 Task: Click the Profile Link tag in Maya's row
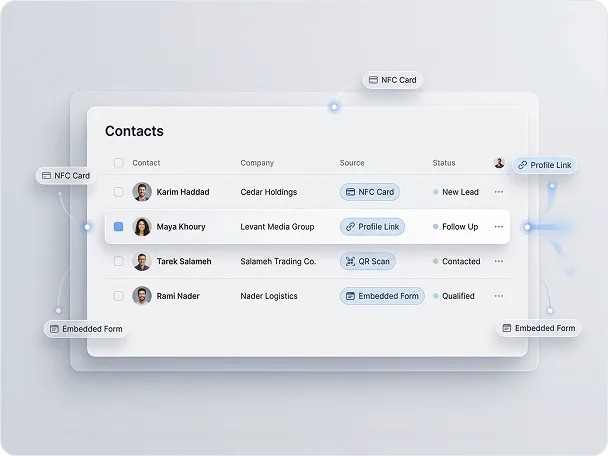tap(372, 226)
